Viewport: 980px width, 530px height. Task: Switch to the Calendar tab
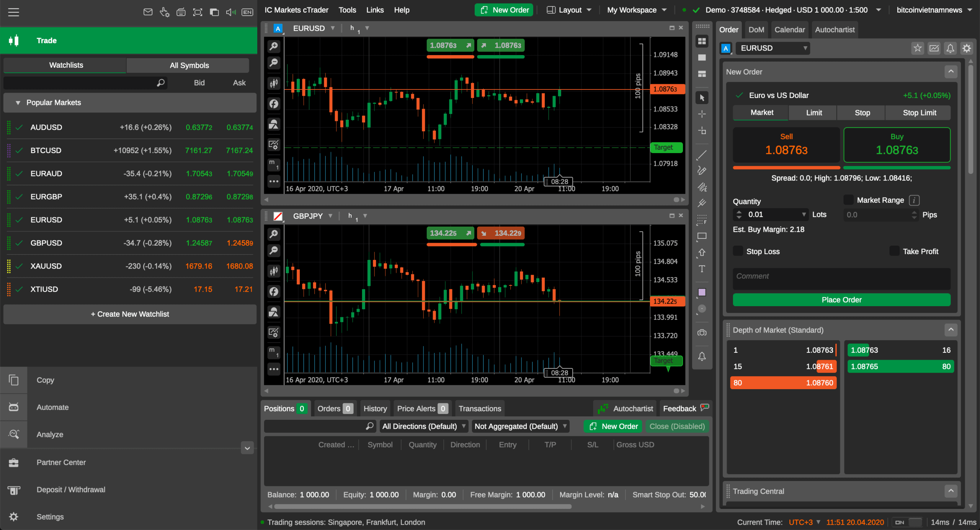coord(789,29)
